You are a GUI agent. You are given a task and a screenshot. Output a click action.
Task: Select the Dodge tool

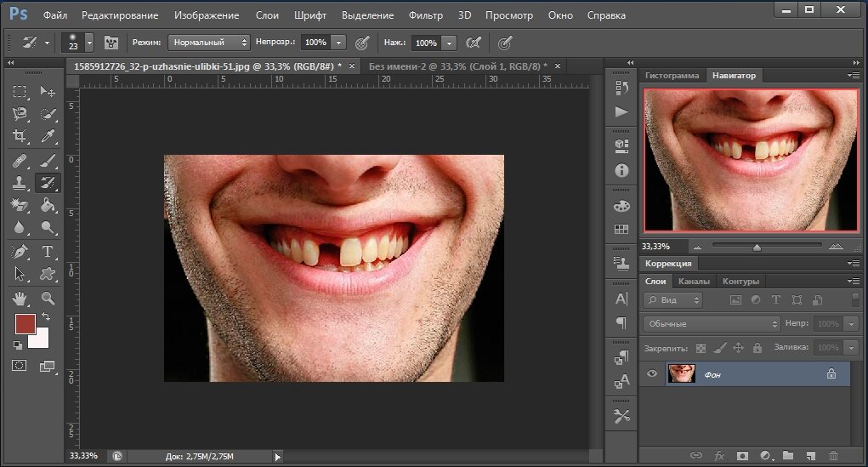click(48, 228)
